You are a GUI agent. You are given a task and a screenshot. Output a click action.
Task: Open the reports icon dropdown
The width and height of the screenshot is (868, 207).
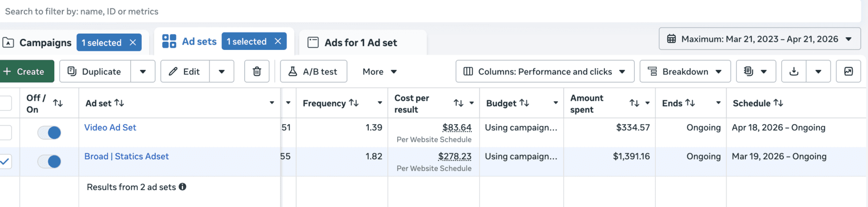pyautogui.click(x=755, y=72)
